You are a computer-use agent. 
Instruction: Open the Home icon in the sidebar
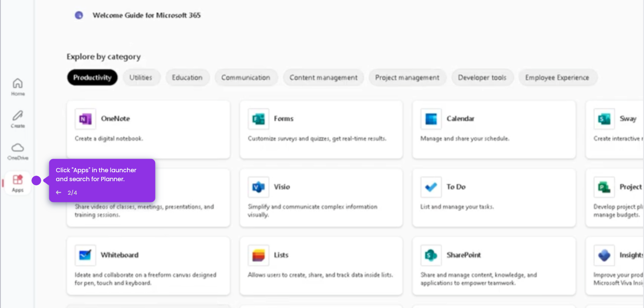(17, 83)
